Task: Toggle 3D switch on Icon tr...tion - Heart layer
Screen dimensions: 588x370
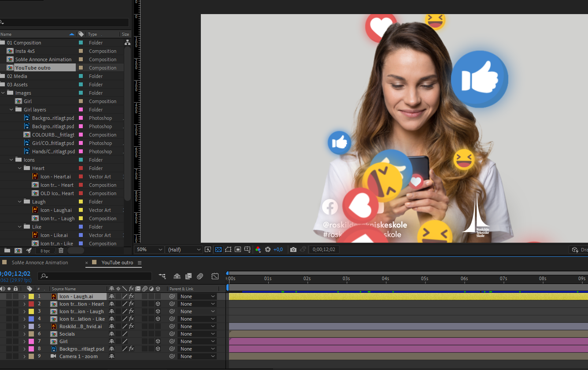Action: click(158, 304)
